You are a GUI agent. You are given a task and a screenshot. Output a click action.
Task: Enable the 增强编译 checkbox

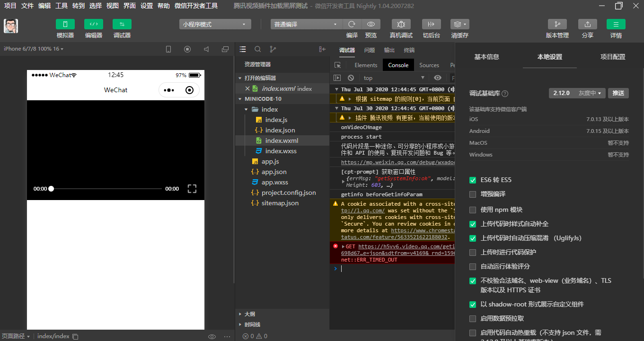point(473,194)
